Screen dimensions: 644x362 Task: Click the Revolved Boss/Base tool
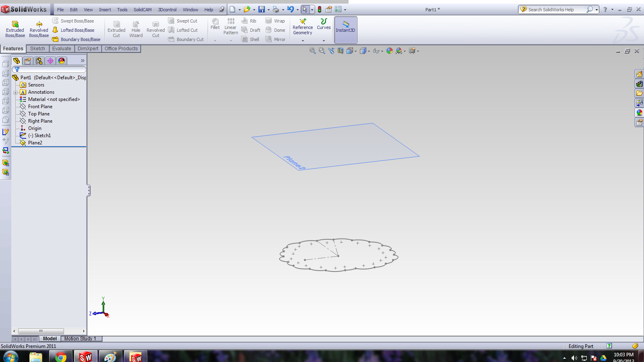[x=39, y=29]
